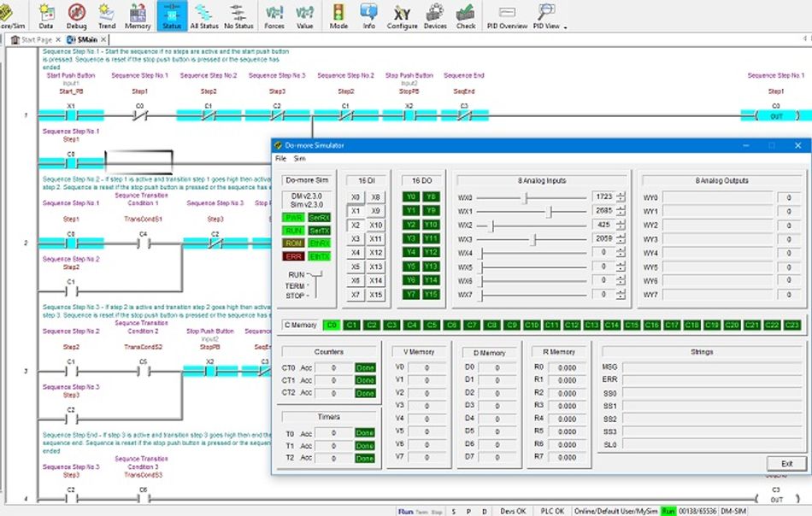This screenshot has width=812, height=516.
Task: Click the Done indicator for timer T0
Action: tap(363, 434)
